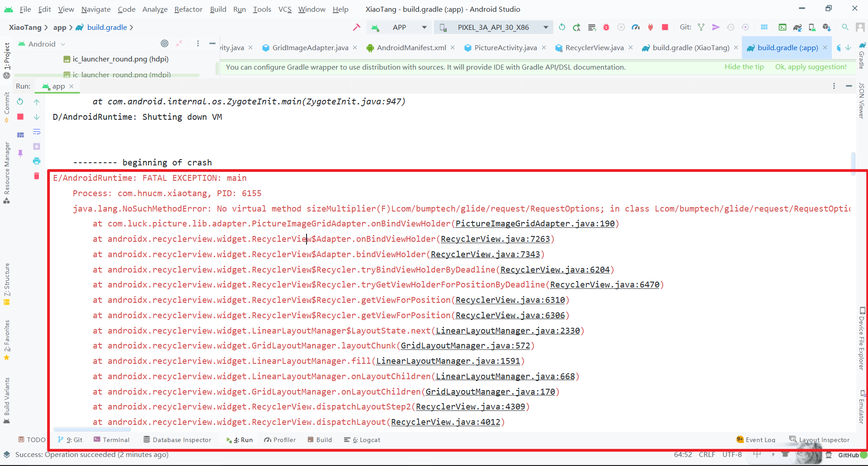Click the Run console horizontal scrollbar
The height and width of the screenshot is (466, 868).
92,429
